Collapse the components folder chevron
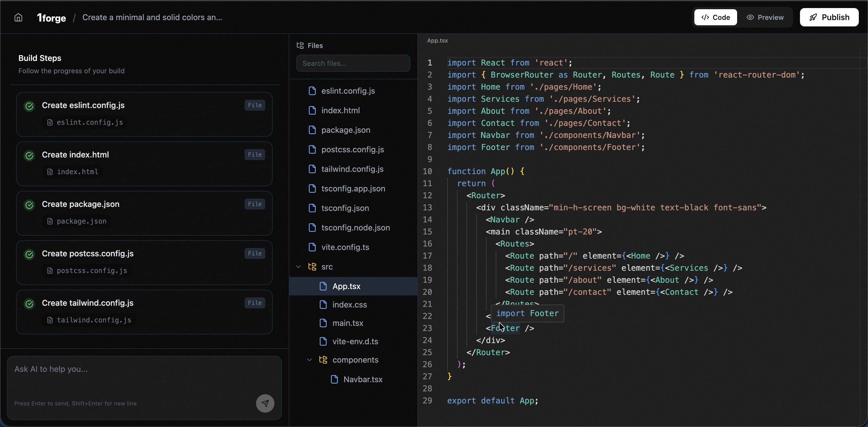 [309, 360]
